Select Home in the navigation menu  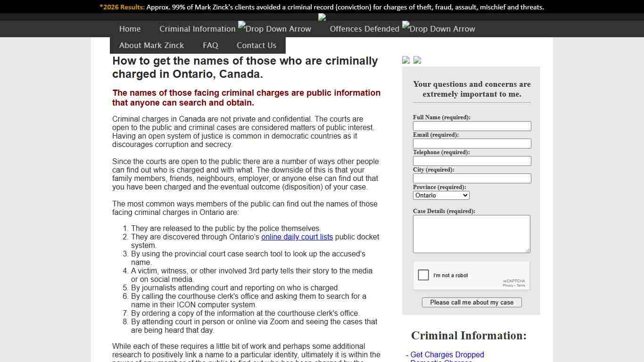[x=130, y=29]
